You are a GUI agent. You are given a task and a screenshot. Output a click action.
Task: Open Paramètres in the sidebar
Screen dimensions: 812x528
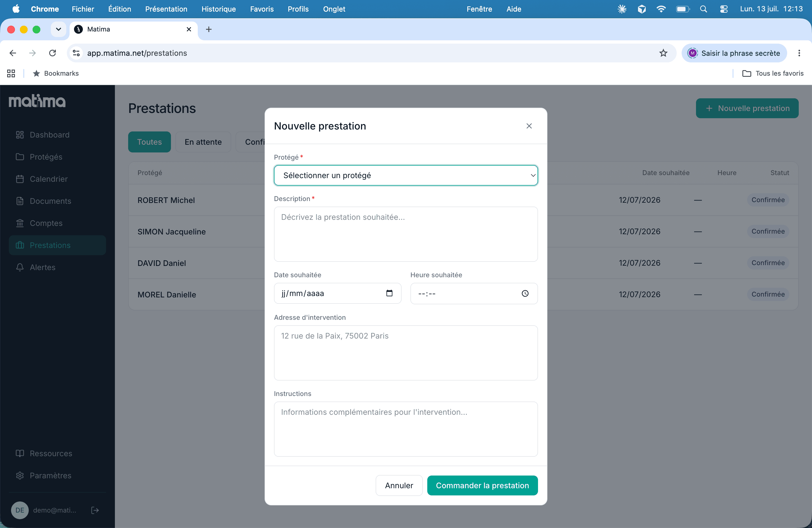tap(57, 476)
